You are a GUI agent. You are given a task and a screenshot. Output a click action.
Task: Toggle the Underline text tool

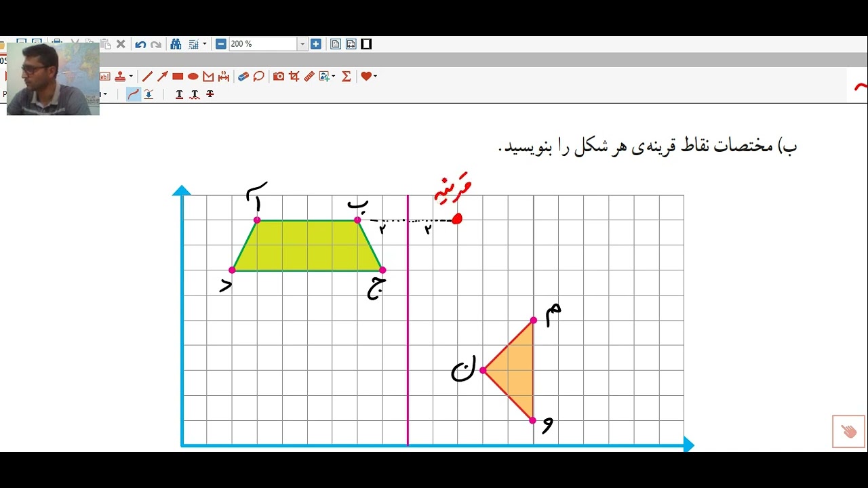[x=179, y=94]
